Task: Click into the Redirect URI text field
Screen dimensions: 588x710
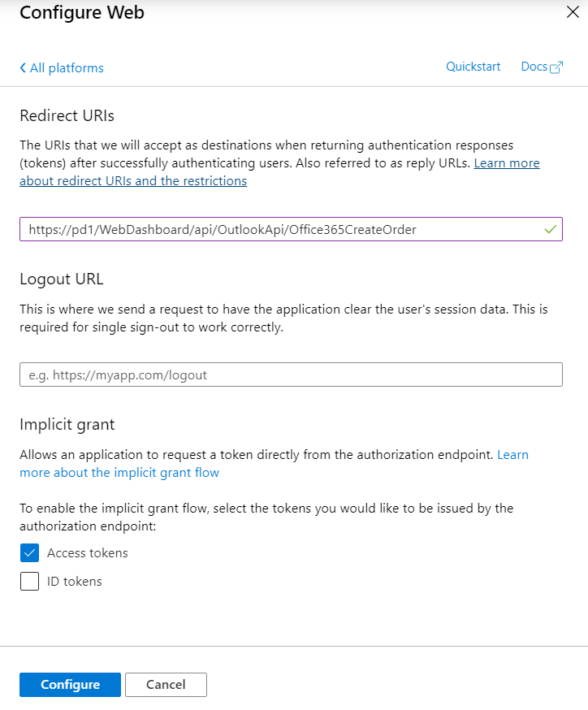Action: tap(276, 230)
